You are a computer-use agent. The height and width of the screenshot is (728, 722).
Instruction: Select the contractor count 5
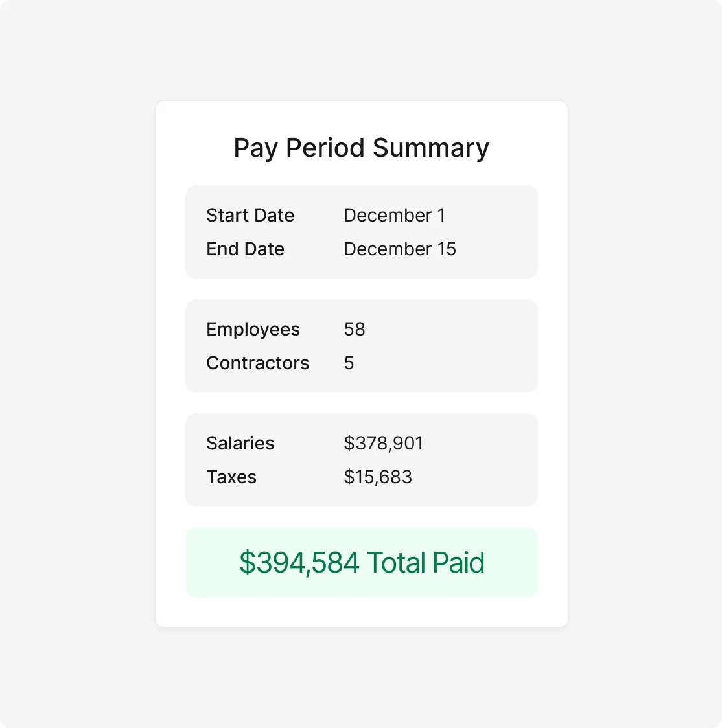pos(349,363)
